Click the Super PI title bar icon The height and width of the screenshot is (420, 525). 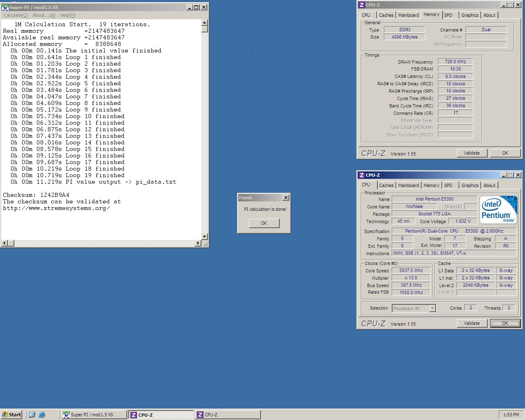coord(5,7)
